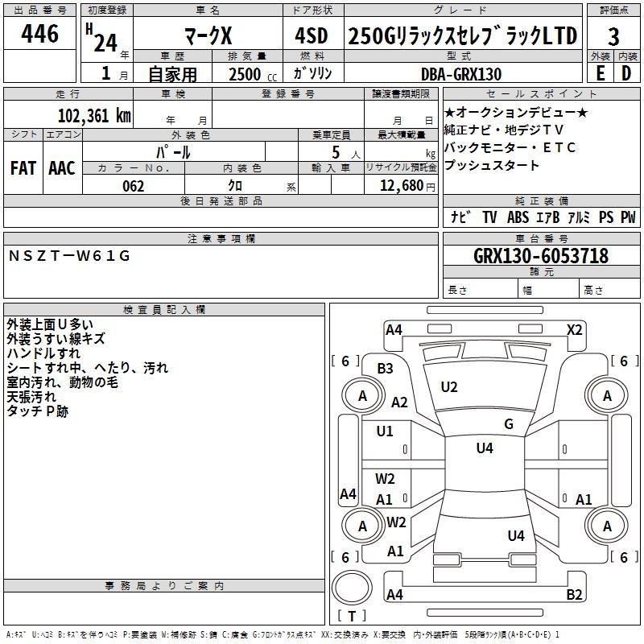Viewport: 644px width, 644px height.
Task: Select the ABS equipment entry
Action: tap(518, 217)
